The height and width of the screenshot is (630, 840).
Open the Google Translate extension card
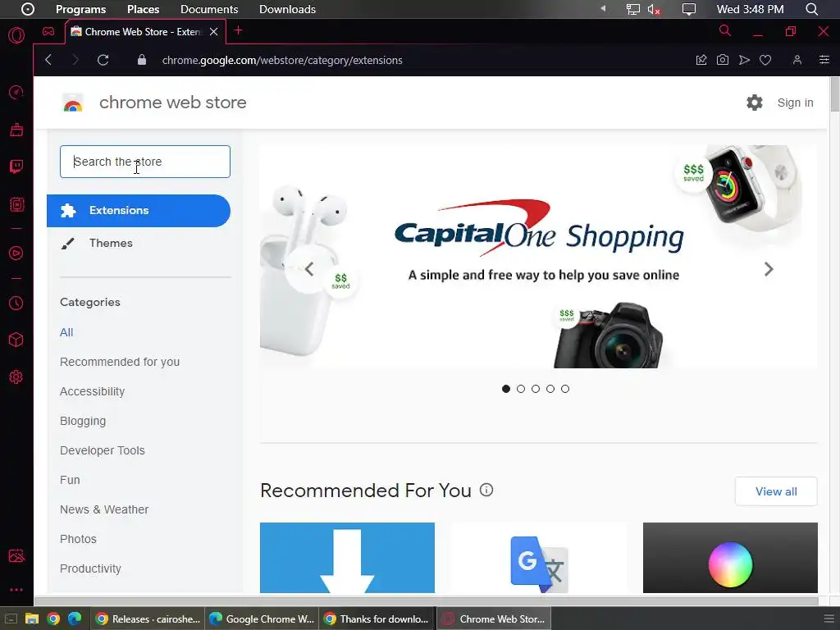click(x=538, y=558)
